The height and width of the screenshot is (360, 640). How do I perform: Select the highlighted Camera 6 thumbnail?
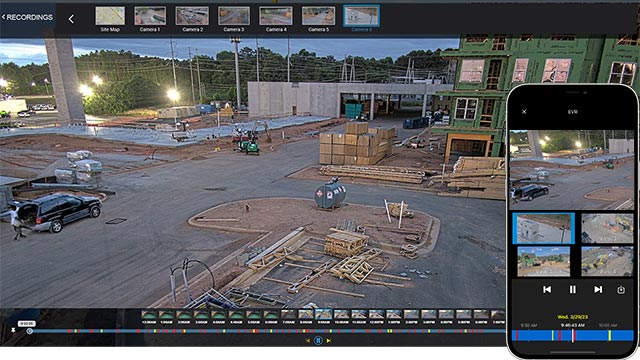pyautogui.click(x=362, y=16)
